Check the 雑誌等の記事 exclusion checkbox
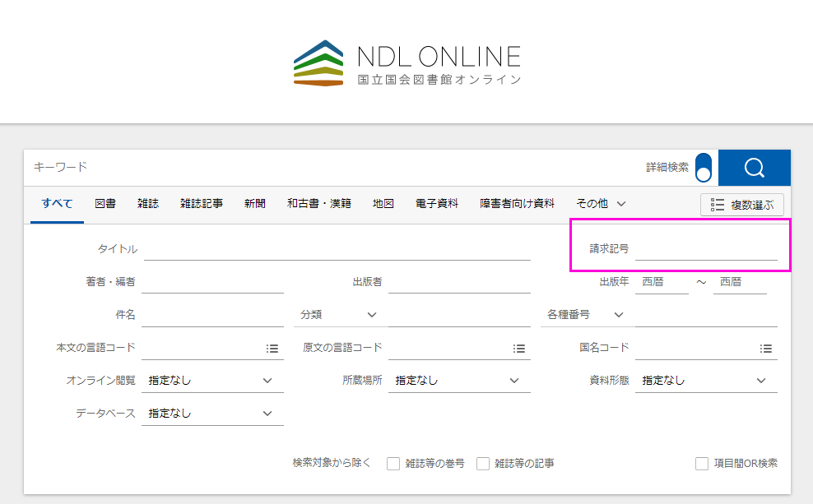This screenshot has width=813, height=504. [483, 464]
